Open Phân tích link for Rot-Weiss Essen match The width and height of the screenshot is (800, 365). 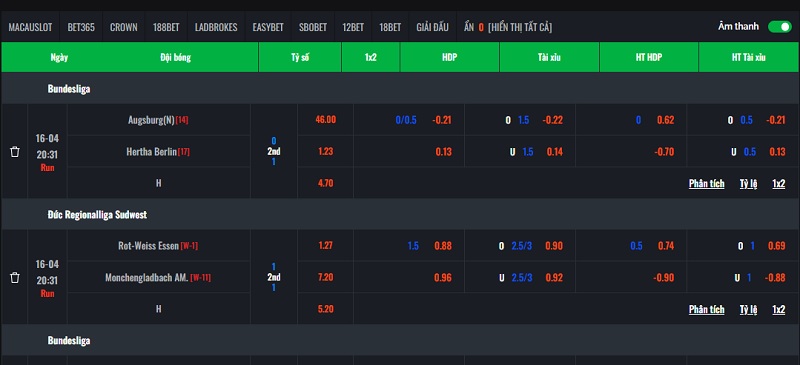[x=706, y=309]
